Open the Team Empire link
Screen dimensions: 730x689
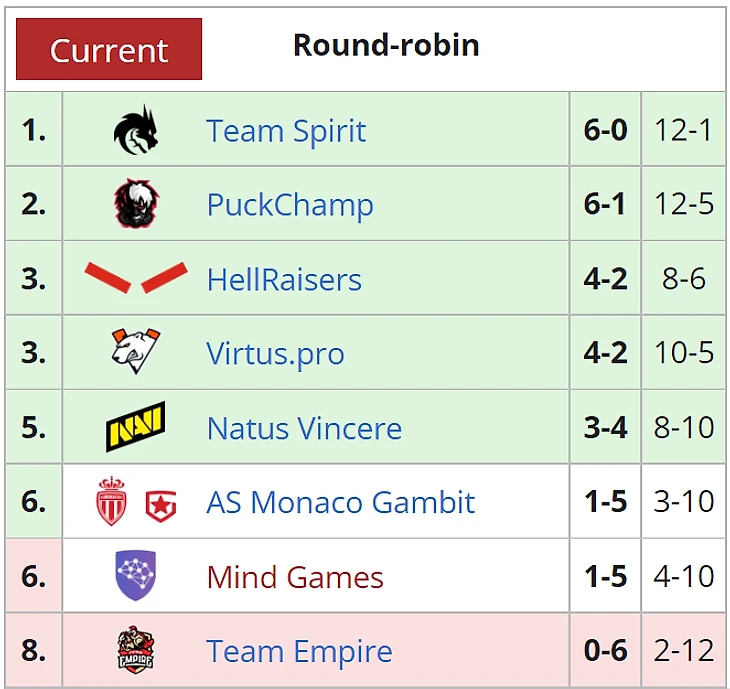(299, 652)
